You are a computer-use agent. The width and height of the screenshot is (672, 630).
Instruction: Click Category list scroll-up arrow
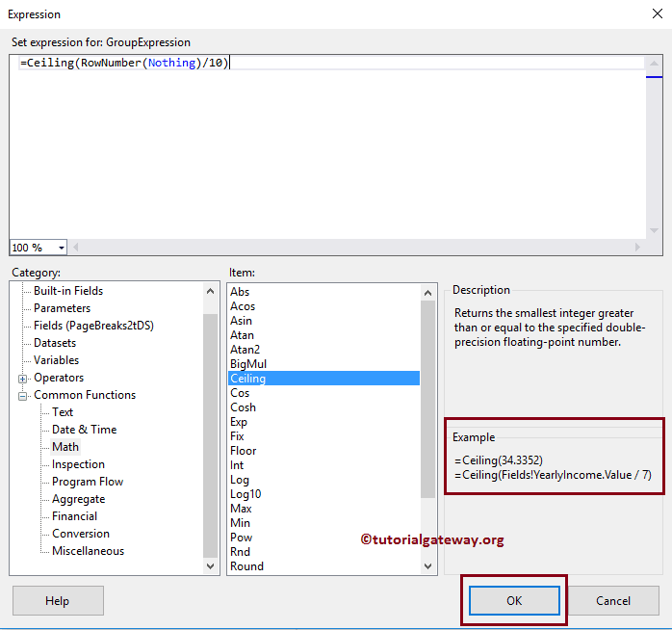click(210, 291)
